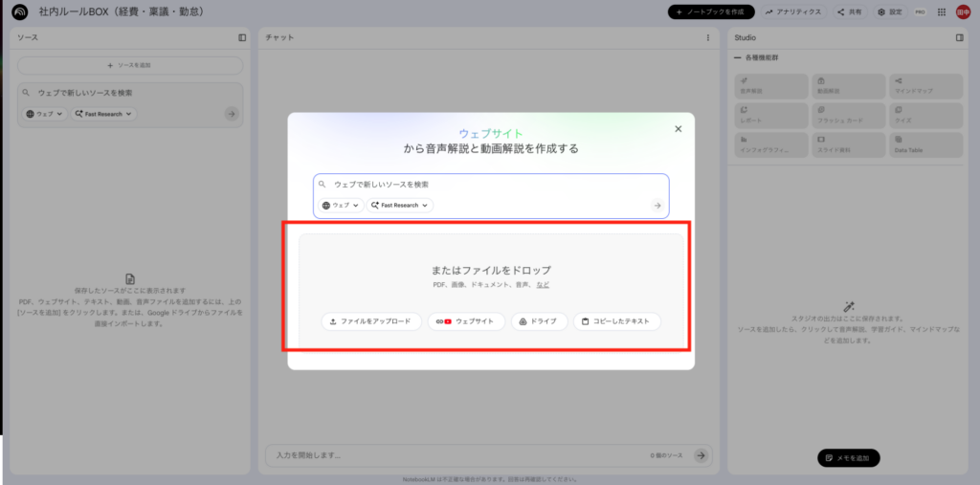Toggle the Studio panel collapse icon
The height and width of the screenshot is (485, 980).
[959, 37]
